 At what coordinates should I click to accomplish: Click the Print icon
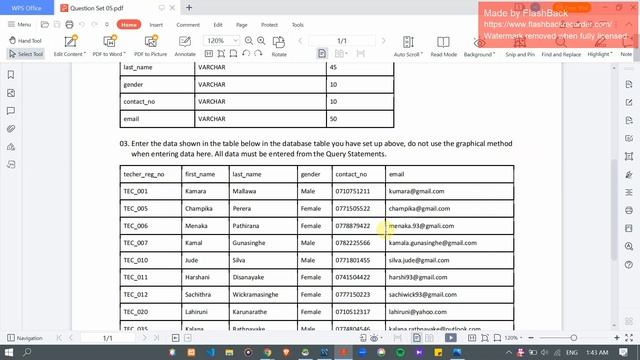point(69,24)
